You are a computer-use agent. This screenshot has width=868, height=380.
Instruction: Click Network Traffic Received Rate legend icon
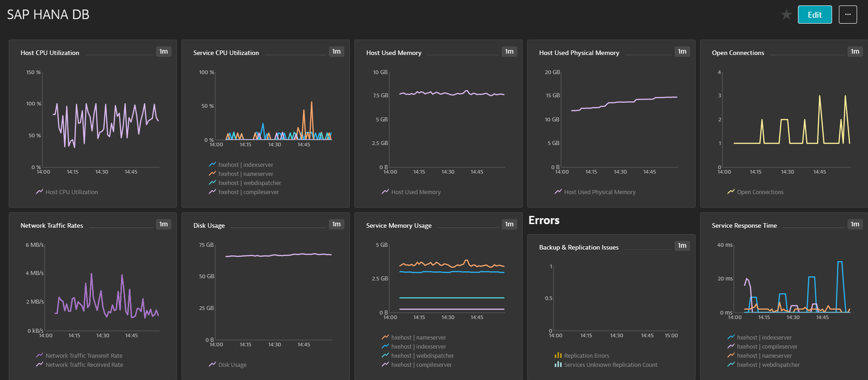40,365
